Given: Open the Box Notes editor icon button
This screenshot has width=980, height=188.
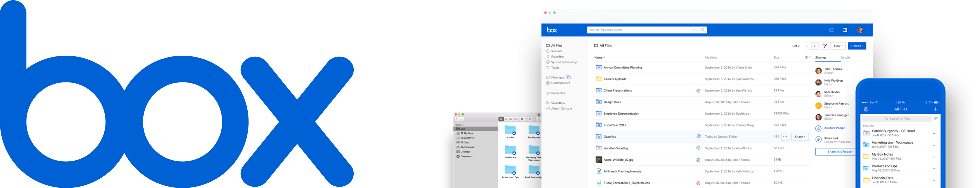Looking at the screenshot, I should coord(825,46).
